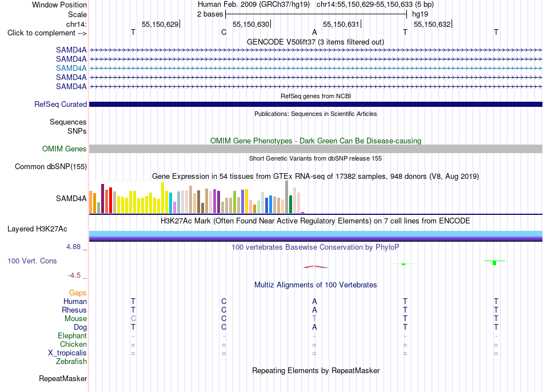Click Short Genetic Variants from dbSNP title
543x392 pixels.
[316, 158]
